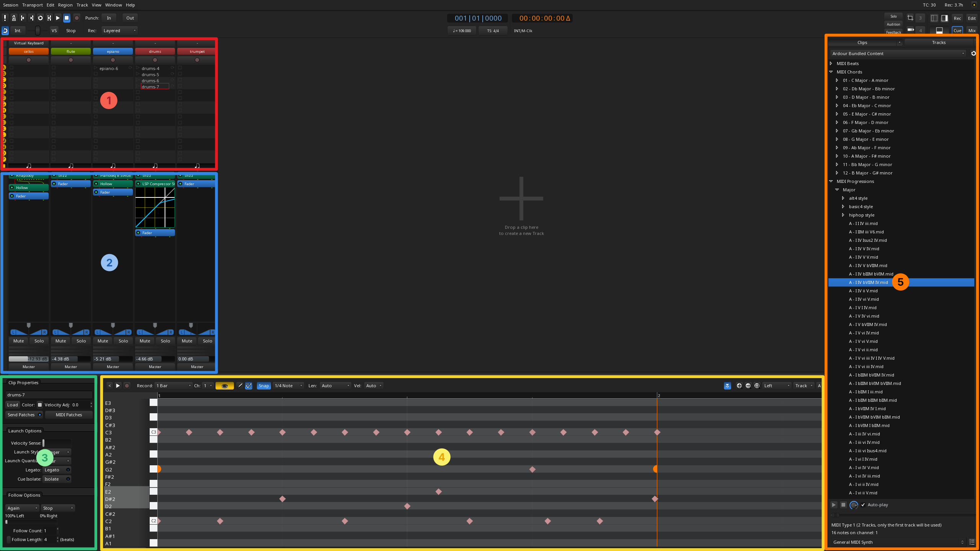Toggle right sidebar pane layout icon

pyautogui.click(x=944, y=18)
